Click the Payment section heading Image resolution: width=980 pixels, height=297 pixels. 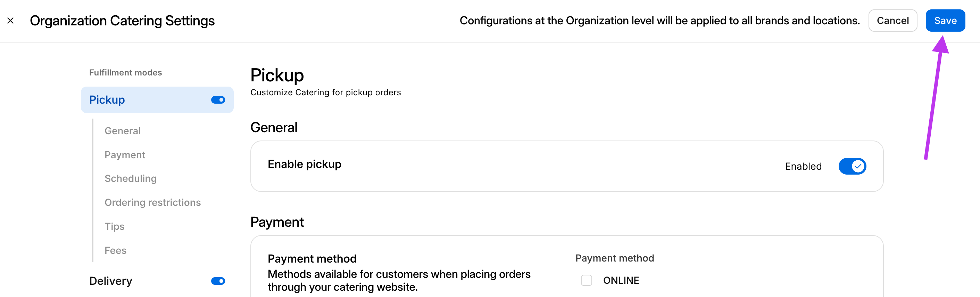[x=276, y=222]
